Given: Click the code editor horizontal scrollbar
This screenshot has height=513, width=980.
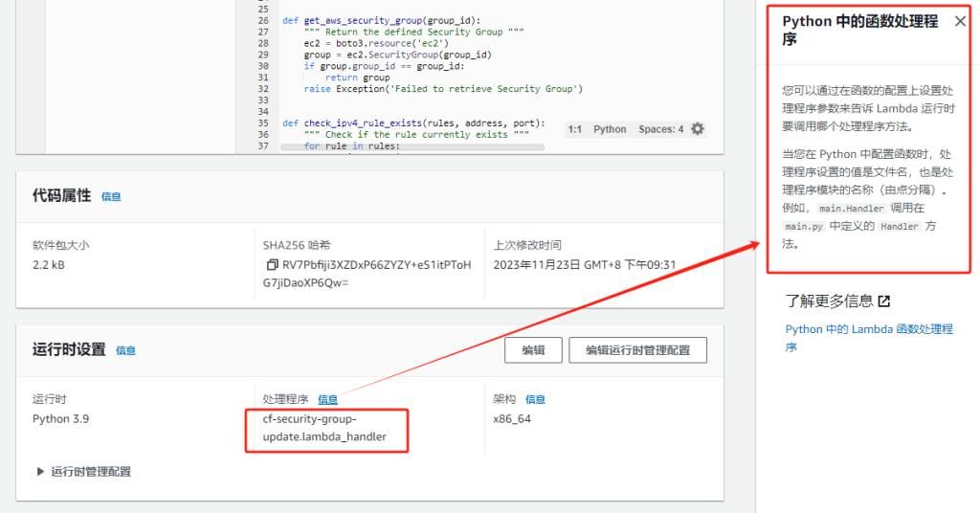Looking at the screenshot, I should 412,148.
